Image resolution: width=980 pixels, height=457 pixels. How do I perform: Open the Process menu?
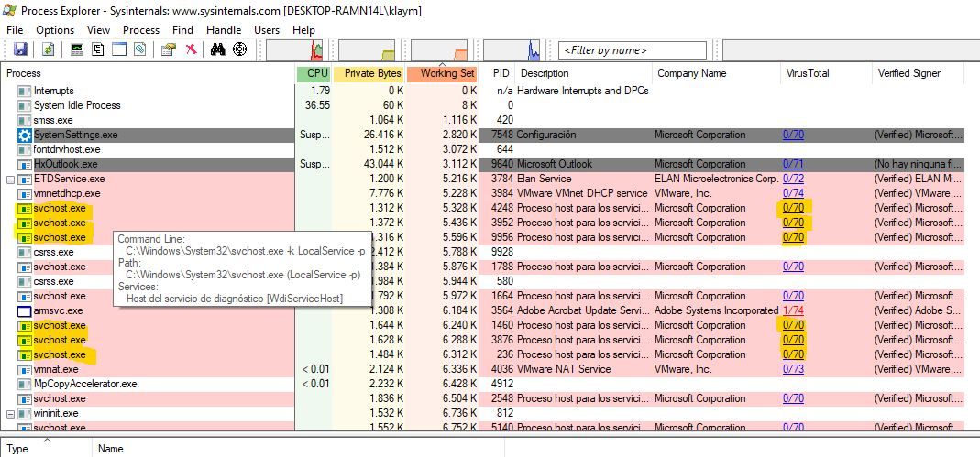click(140, 30)
